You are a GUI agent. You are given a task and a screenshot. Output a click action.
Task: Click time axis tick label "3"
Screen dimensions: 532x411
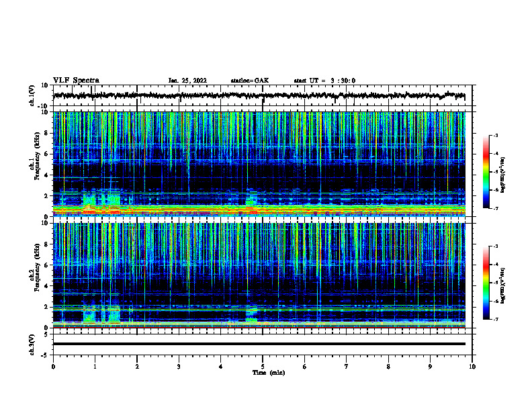(x=179, y=367)
